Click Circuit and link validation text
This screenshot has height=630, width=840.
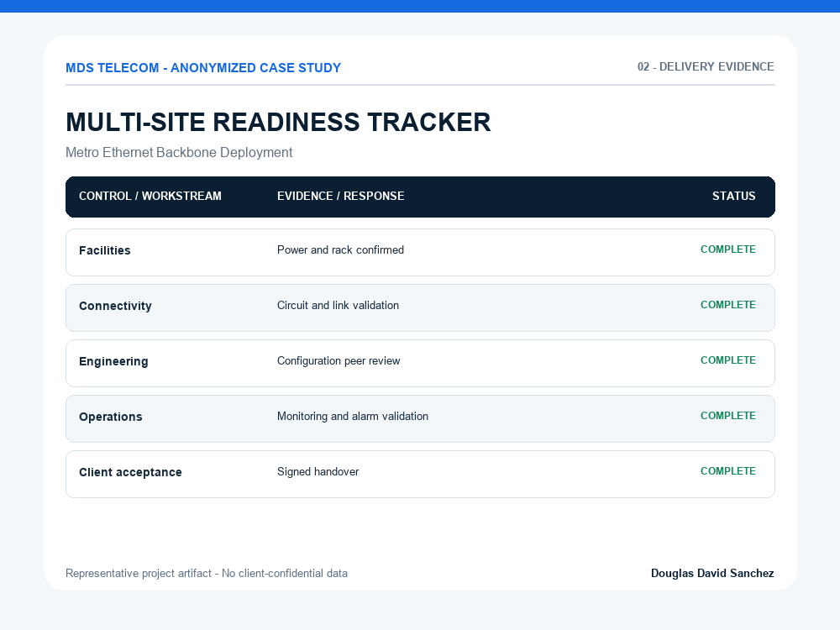[x=338, y=306]
